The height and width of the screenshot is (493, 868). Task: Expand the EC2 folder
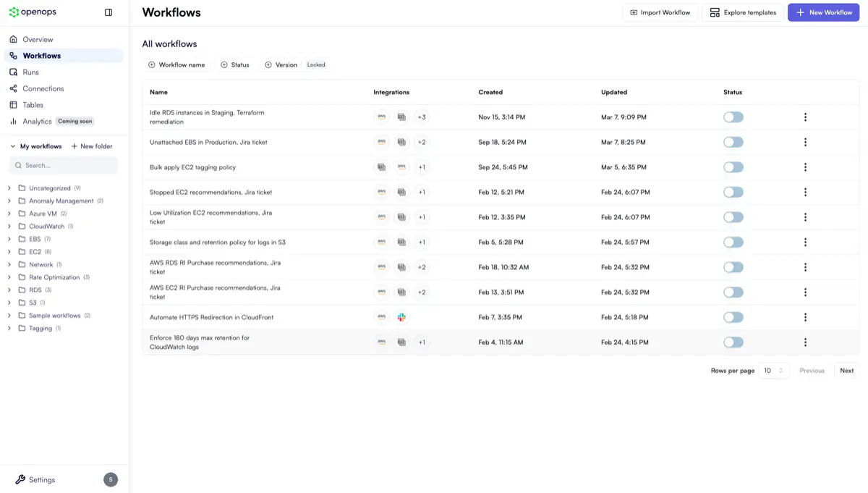(9, 251)
